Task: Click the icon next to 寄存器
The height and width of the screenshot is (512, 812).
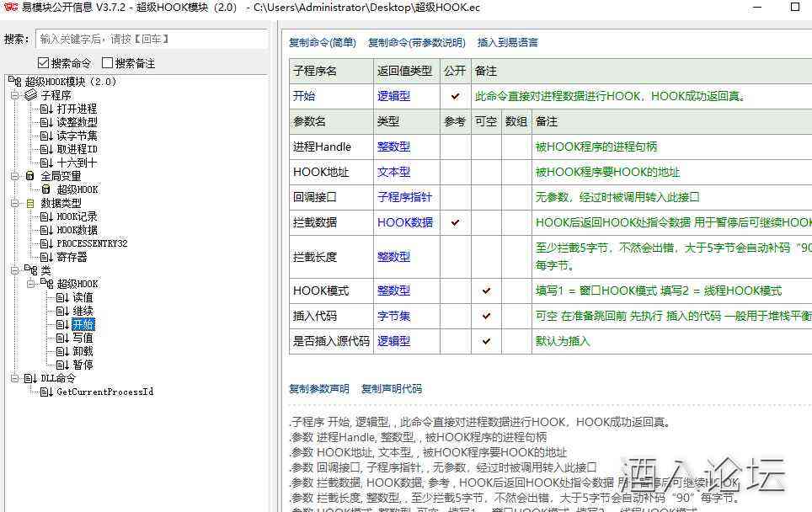Action: (46, 257)
